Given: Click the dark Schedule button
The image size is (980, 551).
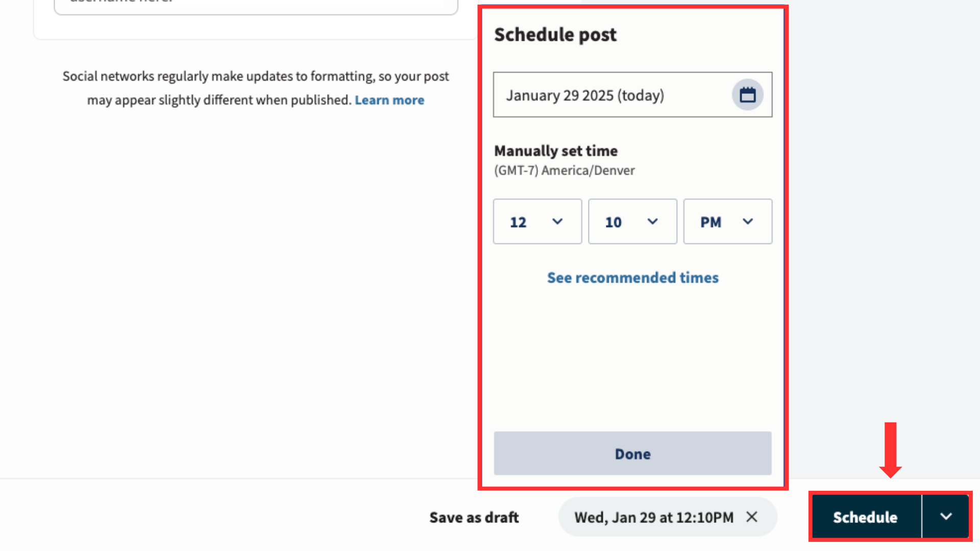Looking at the screenshot, I should point(865,517).
